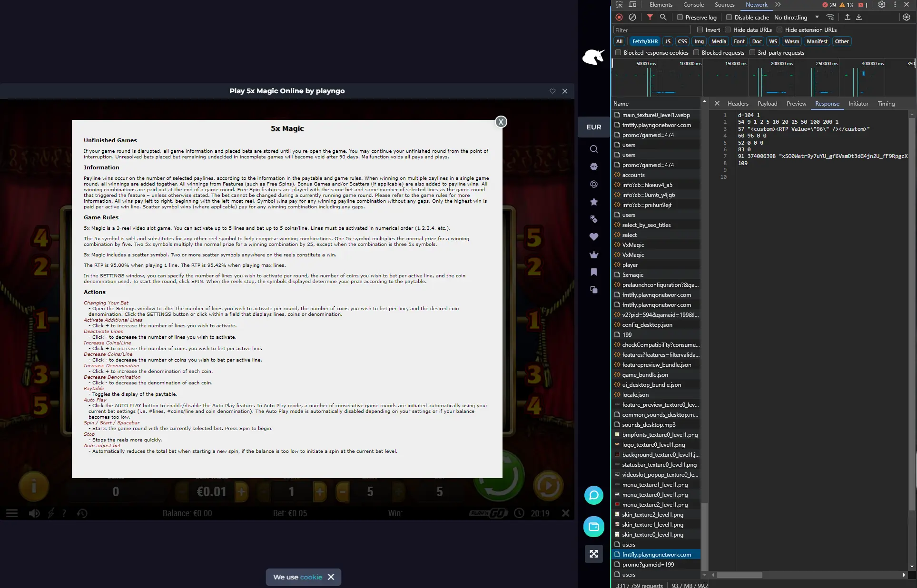This screenshot has width=917, height=588.
Task: Open the Headers tab
Action: (738, 103)
